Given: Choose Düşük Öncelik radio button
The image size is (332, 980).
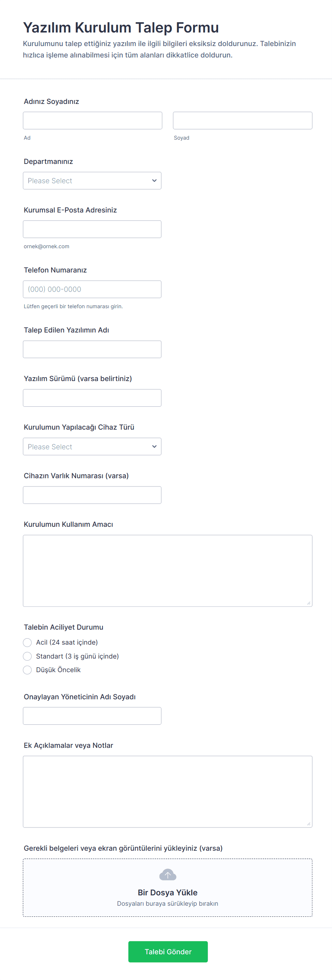Looking at the screenshot, I should click(x=27, y=670).
